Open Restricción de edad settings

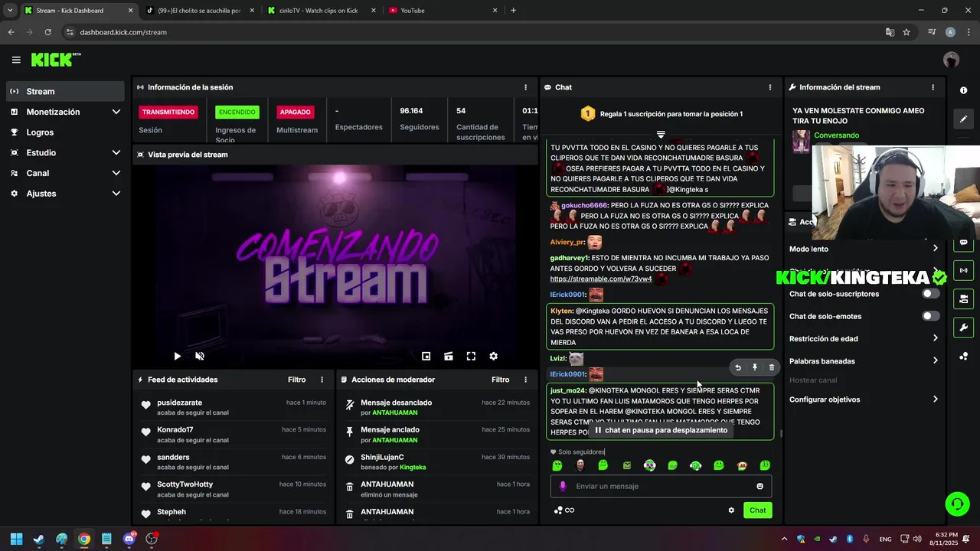point(864,338)
